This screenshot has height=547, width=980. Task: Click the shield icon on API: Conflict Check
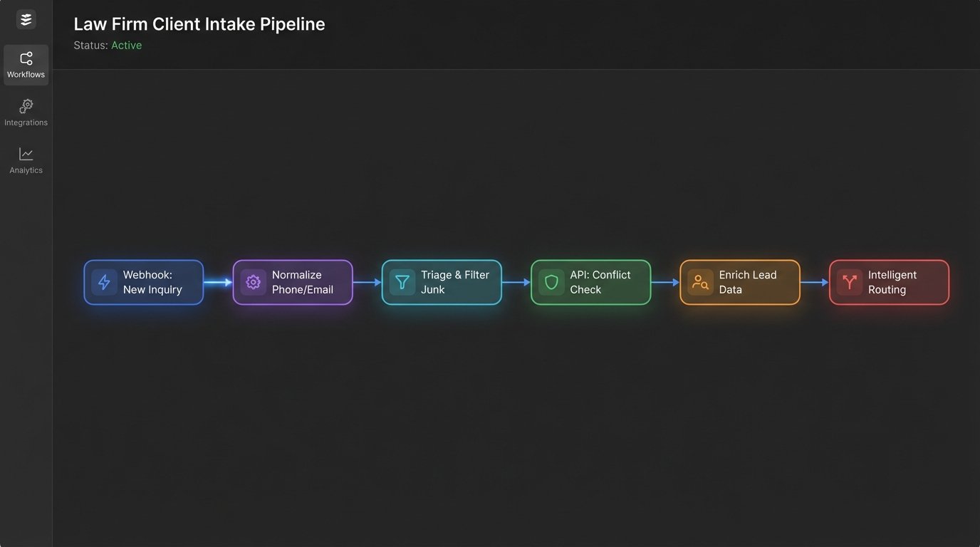(x=551, y=282)
